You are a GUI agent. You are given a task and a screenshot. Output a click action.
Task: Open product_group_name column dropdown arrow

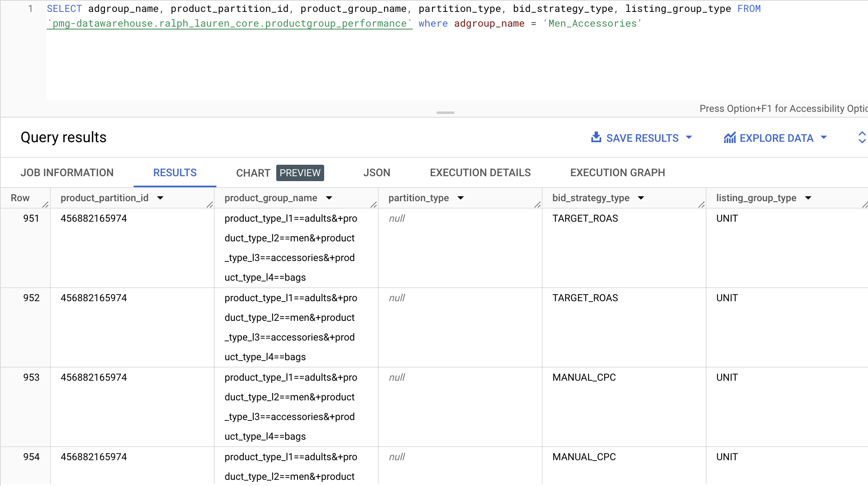pos(329,198)
